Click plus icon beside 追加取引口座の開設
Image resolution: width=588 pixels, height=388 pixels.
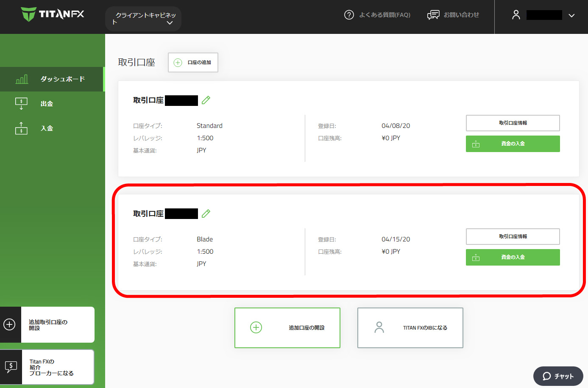click(x=9, y=324)
